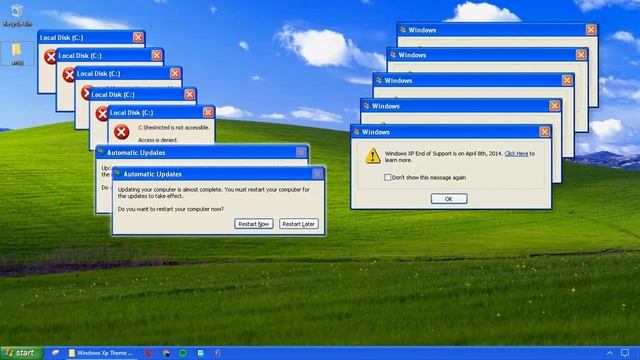This screenshot has width=640, height=360.
Task: Click the red error icon in front Local Disk dialog
Action: (x=122, y=132)
